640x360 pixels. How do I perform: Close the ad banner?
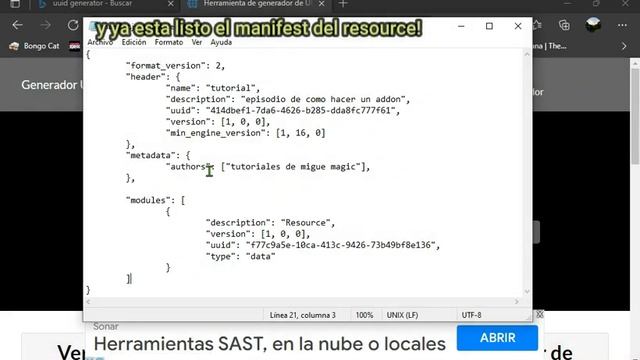[x=540, y=314]
